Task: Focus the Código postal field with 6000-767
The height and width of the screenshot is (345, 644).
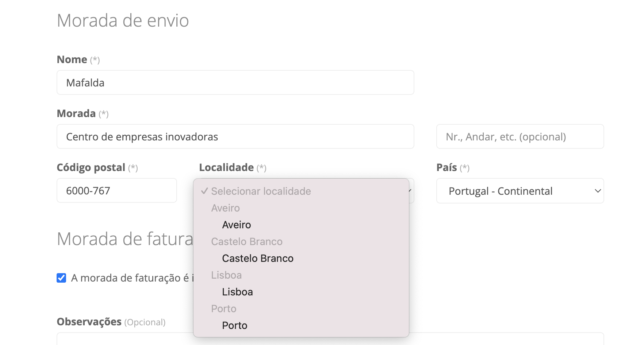Action: 116,190
